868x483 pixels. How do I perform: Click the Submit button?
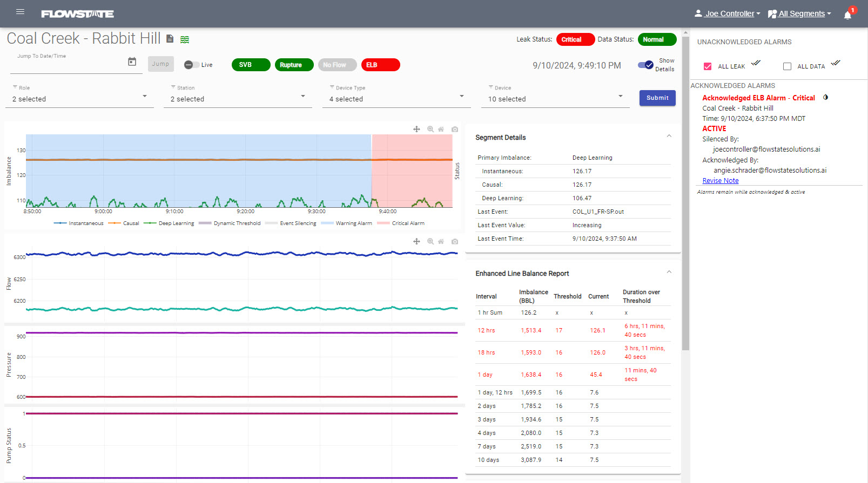pos(657,98)
